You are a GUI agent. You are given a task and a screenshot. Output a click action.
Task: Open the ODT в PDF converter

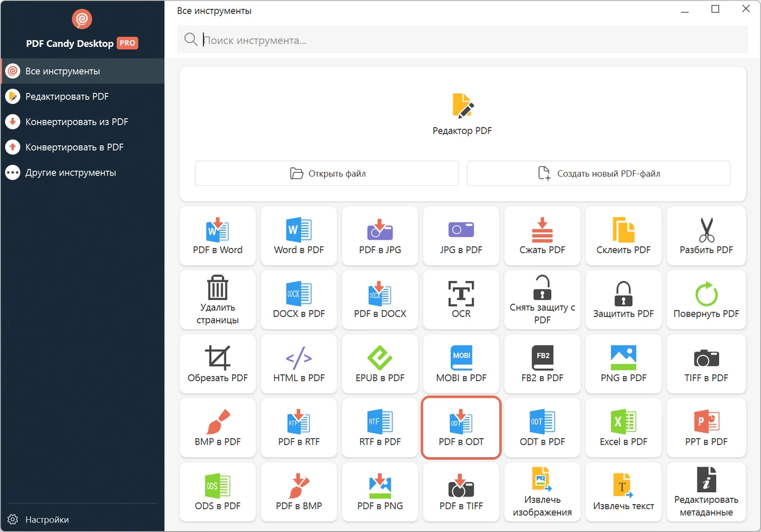542,427
